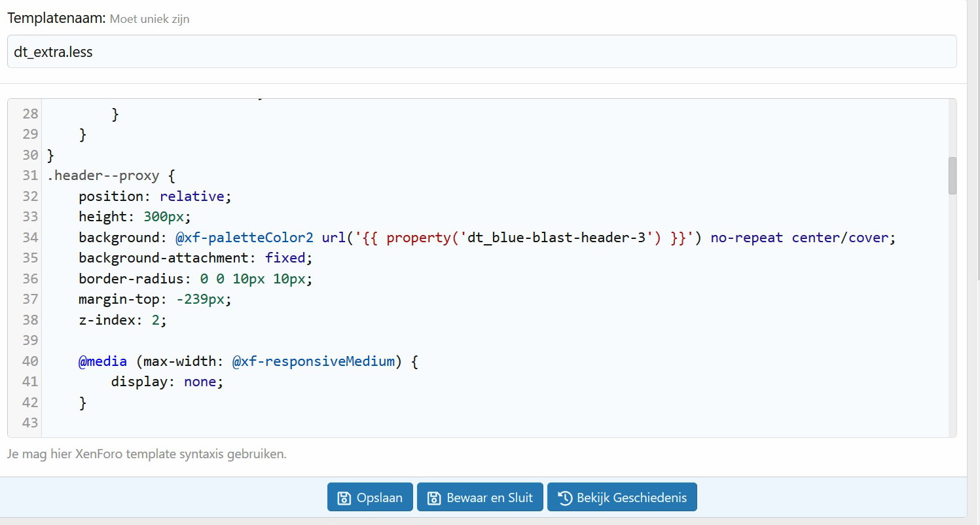Image resolution: width=980 pixels, height=525 pixels.
Task: Click 'no-repeat' in the background line
Action: click(x=746, y=238)
